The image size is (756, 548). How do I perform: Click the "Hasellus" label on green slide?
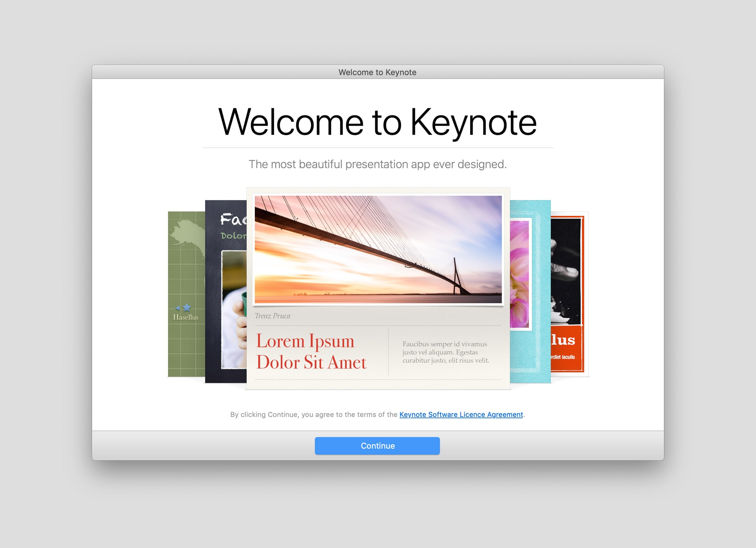click(x=185, y=317)
